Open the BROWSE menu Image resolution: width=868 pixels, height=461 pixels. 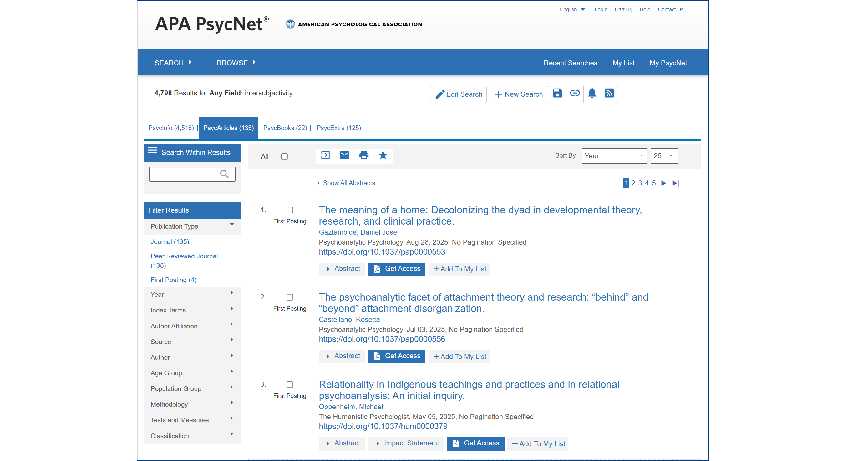(x=236, y=63)
